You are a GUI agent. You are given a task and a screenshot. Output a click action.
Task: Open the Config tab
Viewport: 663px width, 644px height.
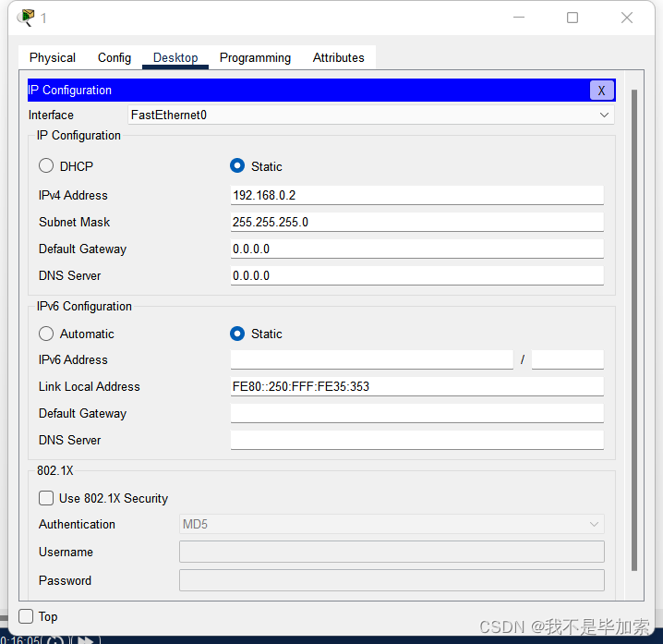pos(115,57)
